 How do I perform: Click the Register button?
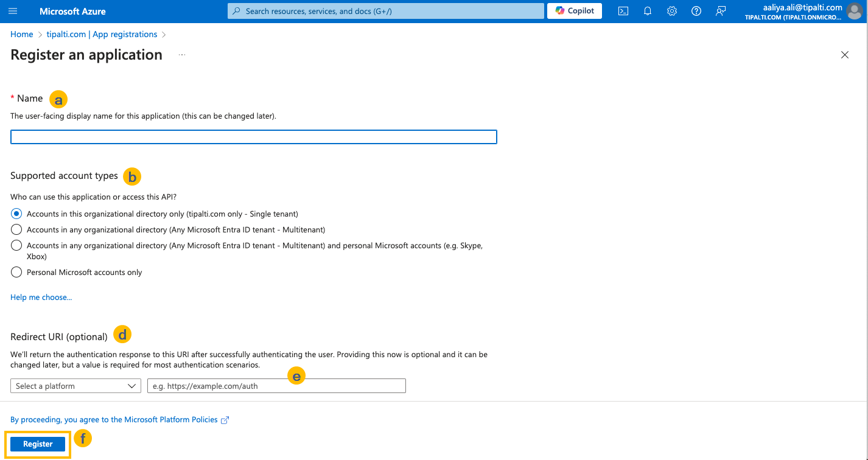point(38,444)
